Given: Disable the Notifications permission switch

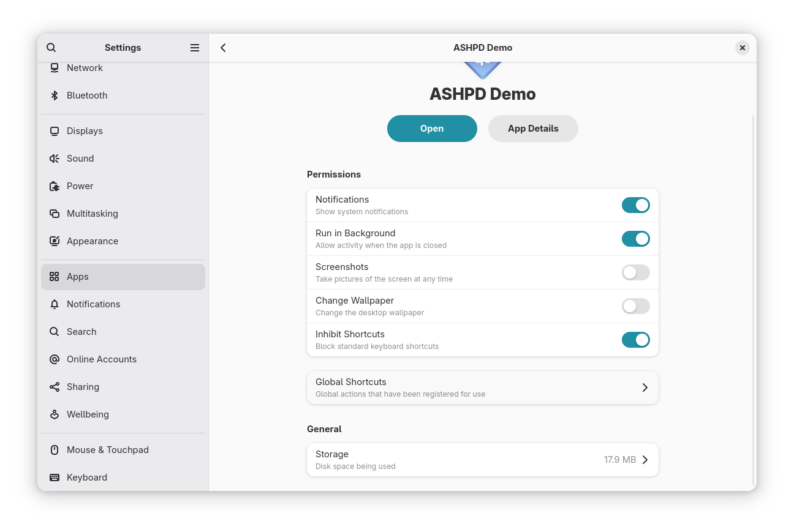Looking at the screenshot, I should 636,205.
